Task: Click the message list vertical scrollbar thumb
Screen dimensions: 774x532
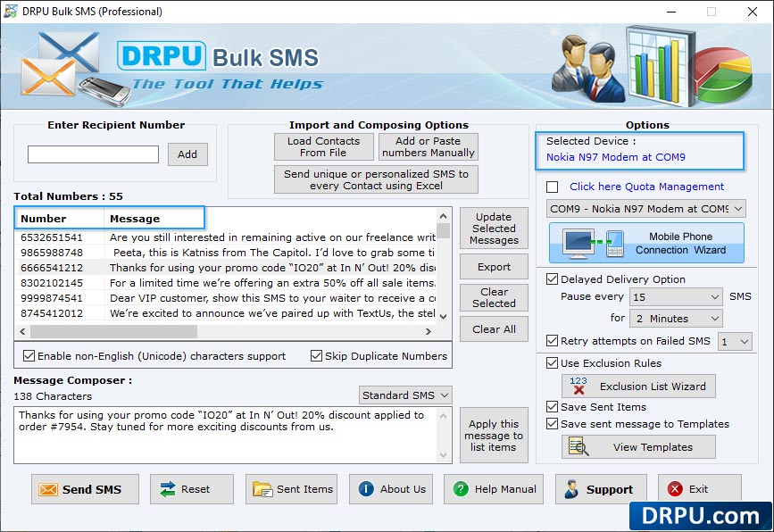Action: 444,231
